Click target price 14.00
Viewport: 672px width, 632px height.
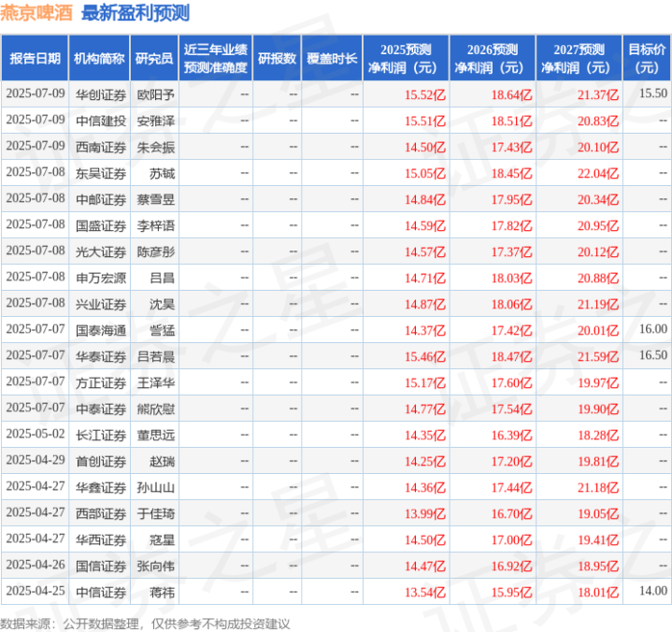point(653,591)
